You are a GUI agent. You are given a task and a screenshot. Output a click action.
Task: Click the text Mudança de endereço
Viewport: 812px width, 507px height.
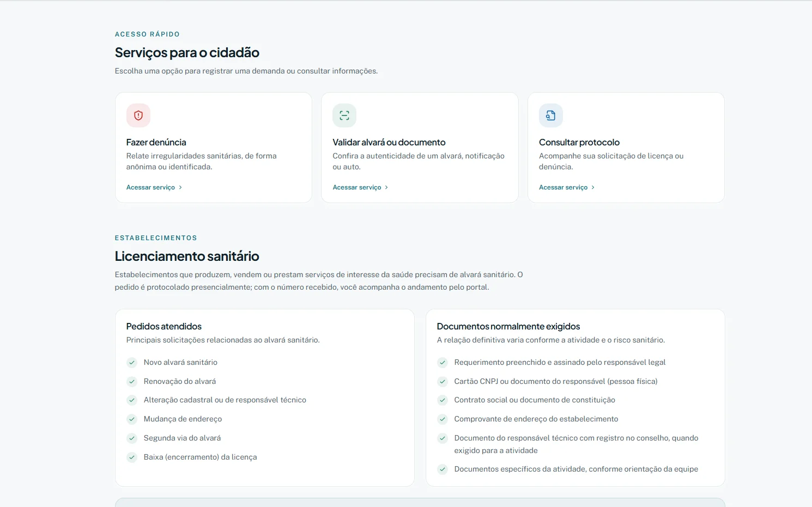[183, 419]
